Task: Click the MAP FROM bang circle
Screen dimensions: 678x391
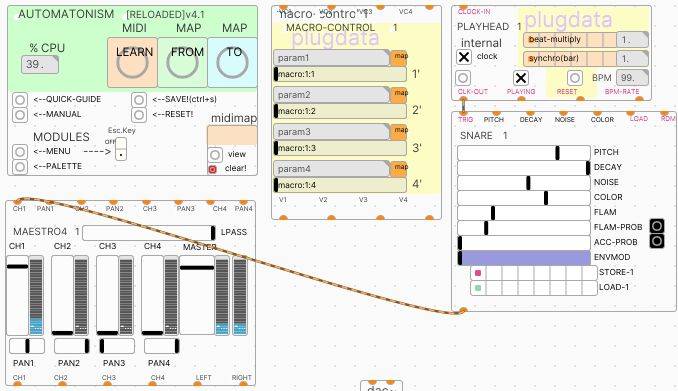Action: [182, 62]
